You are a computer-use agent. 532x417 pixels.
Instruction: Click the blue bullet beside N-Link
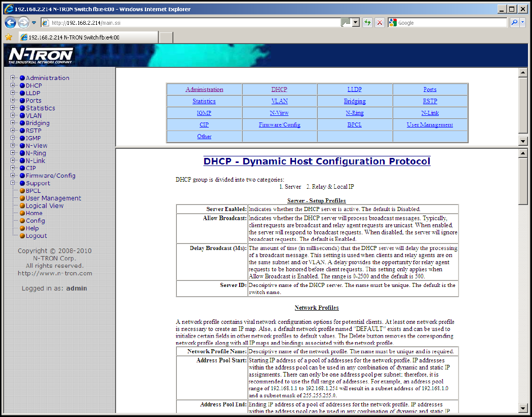tap(22, 161)
